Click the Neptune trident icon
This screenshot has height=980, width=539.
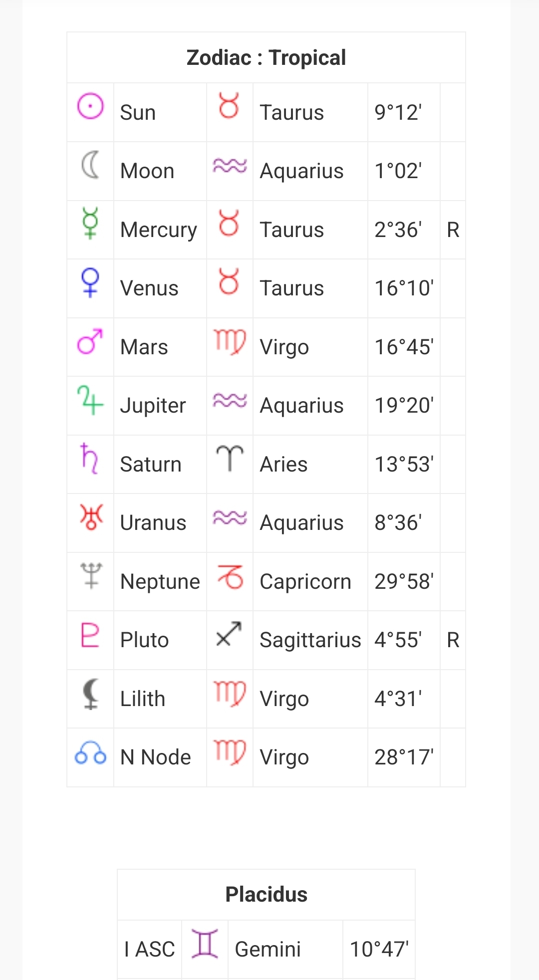tap(91, 576)
